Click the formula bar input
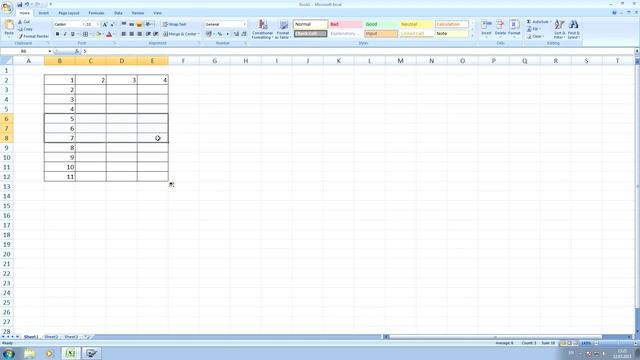This screenshot has width=640, height=360. coord(357,51)
